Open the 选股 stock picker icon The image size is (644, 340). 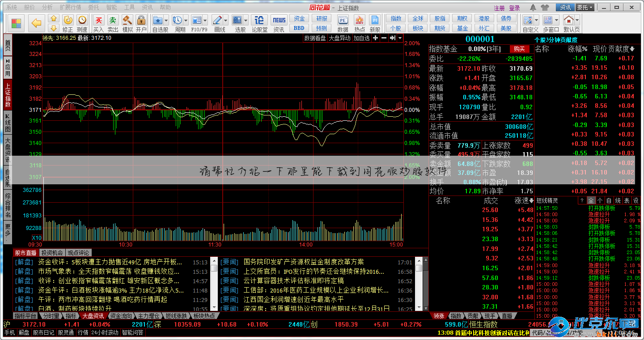tap(237, 20)
